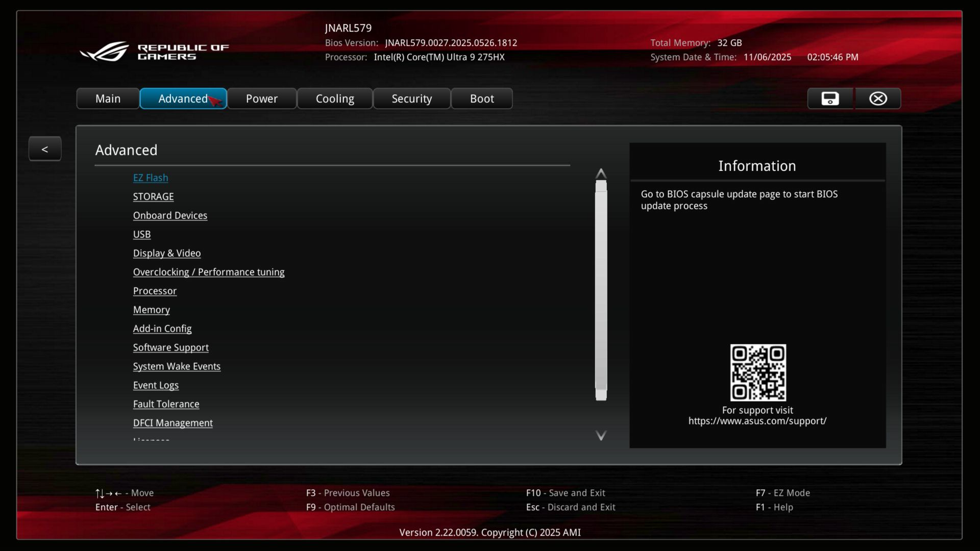Go to the Security tab
The image size is (980, 551).
click(411, 98)
